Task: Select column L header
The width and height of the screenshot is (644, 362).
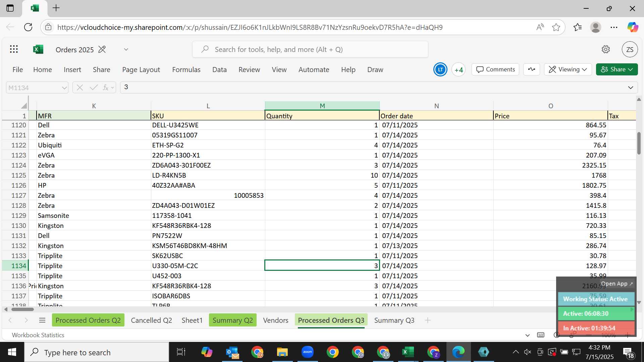Action: click(x=208, y=106)
